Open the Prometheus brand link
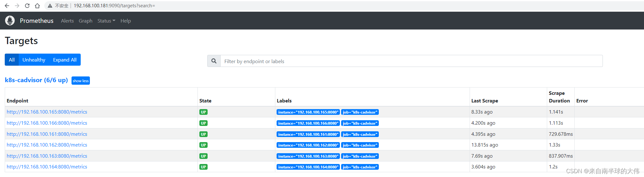644x177 pixels. [37, 21]
